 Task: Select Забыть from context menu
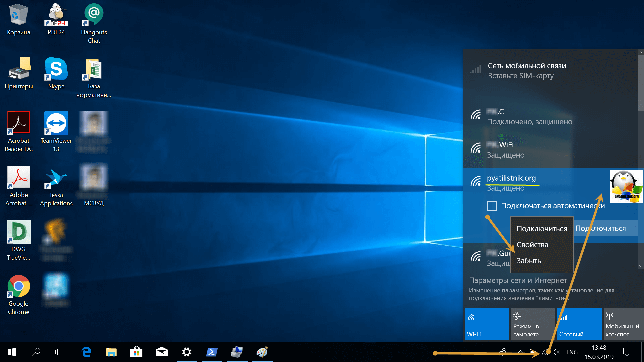529,260
